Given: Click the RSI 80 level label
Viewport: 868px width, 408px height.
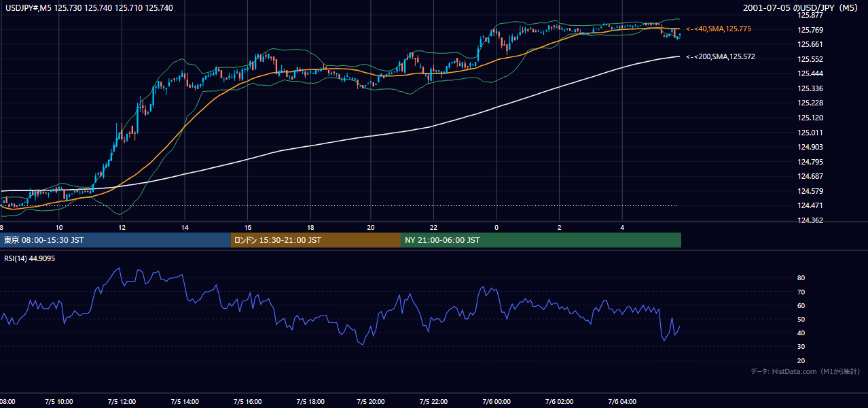Looking at the screenshot, I should pyautogui.click(x=801, y=278).
